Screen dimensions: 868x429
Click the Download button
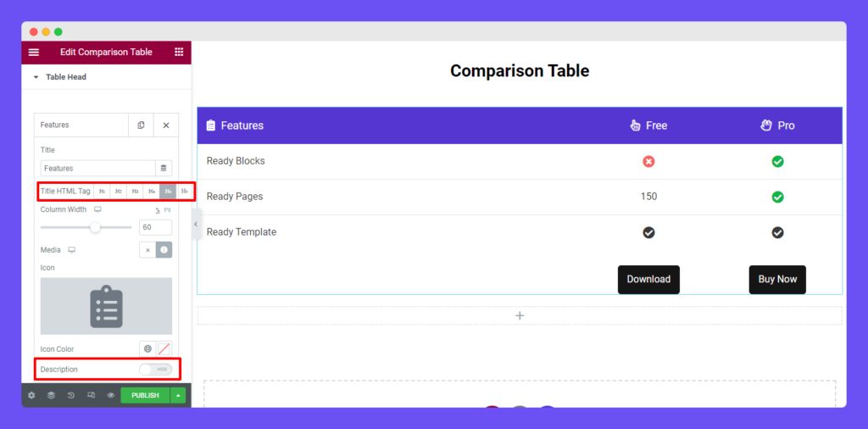(x=648, y=280)
